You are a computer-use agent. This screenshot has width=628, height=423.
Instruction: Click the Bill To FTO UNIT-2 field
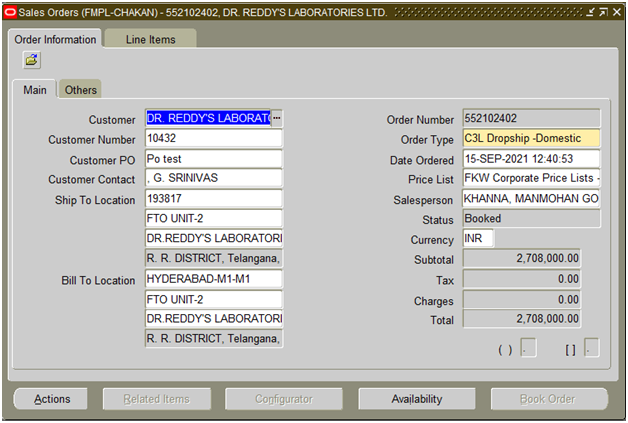pos(214,300)
